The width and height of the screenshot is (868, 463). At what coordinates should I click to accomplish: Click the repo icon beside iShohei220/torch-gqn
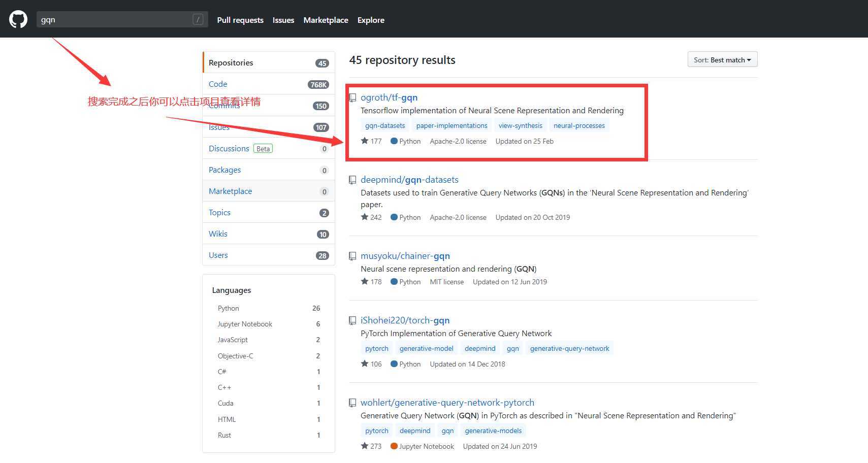point(352,320)
